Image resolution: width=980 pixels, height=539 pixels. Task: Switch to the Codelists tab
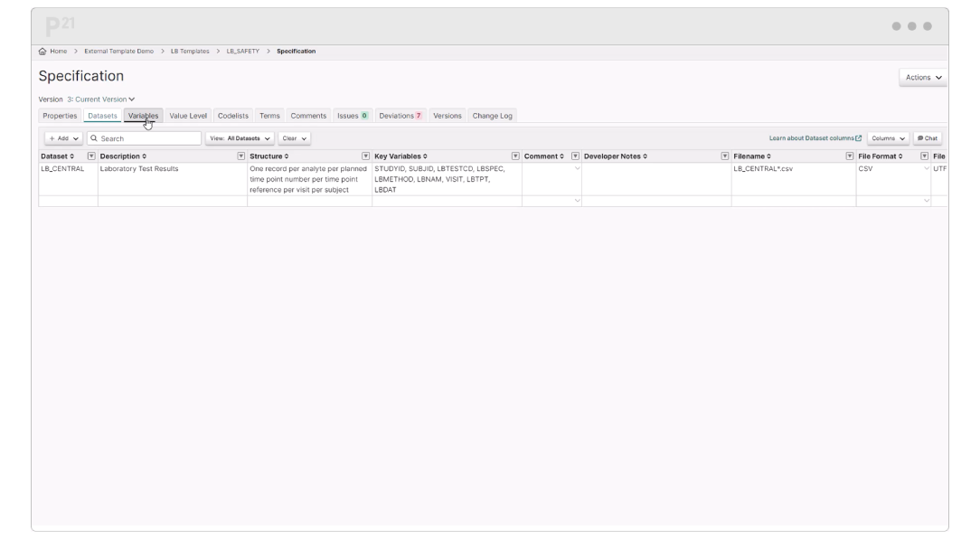[x=233, y=116]
